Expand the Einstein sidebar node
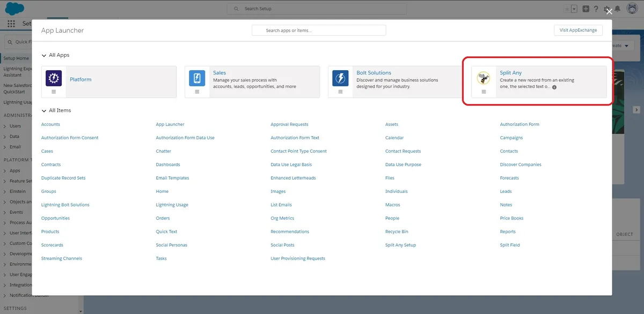644x314 pixels. 5,191
